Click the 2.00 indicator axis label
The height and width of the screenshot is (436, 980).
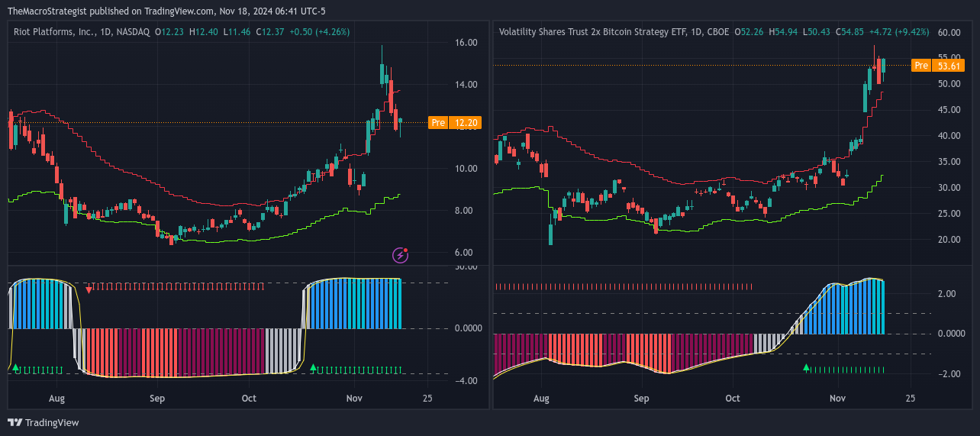pos(948,293)
